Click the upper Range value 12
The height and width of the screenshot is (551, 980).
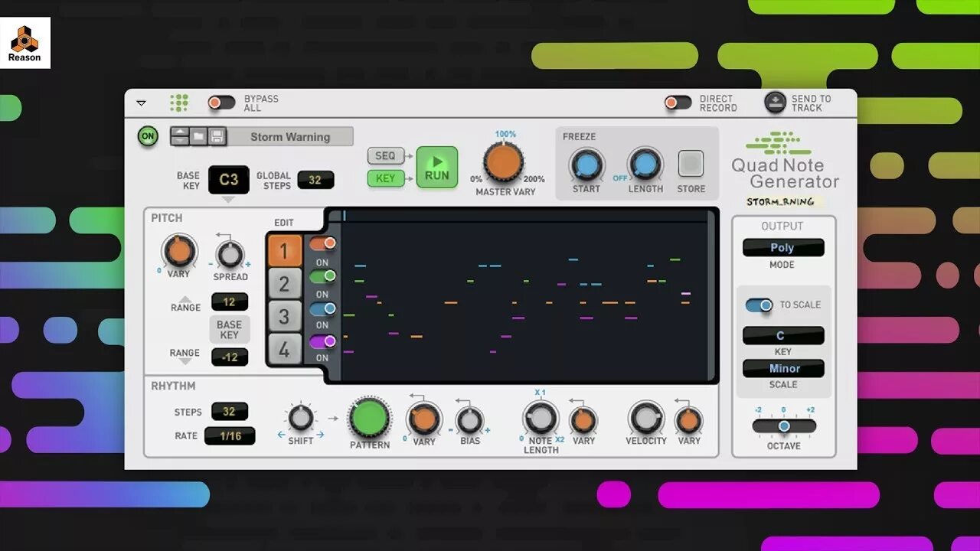click(230, 302)
